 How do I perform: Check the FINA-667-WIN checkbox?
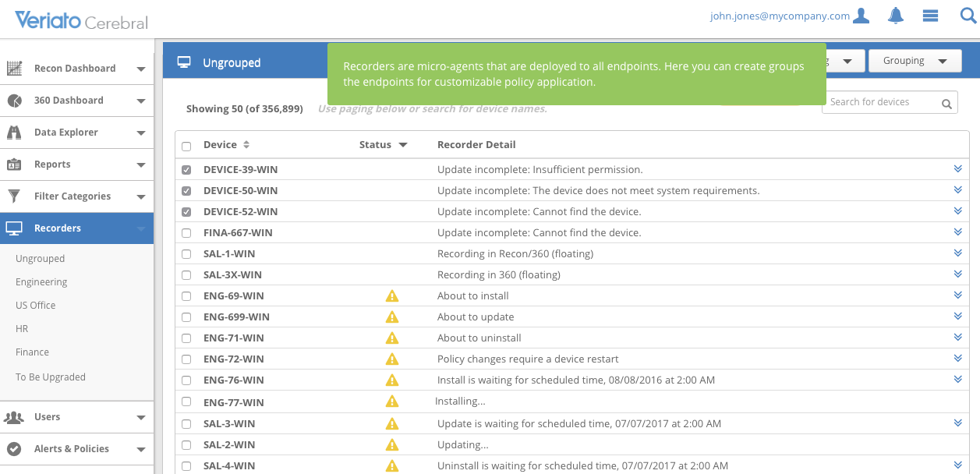pyautogui.click(x=186, y=233)
